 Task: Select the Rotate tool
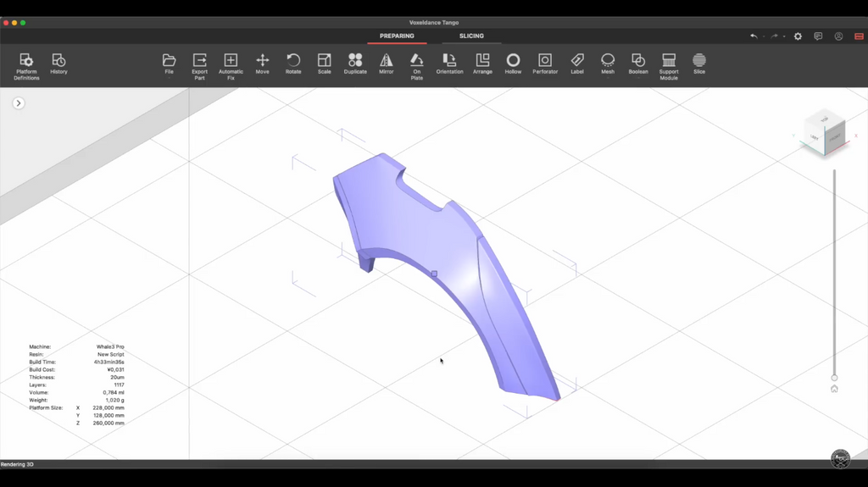click(x=293, y=64)
